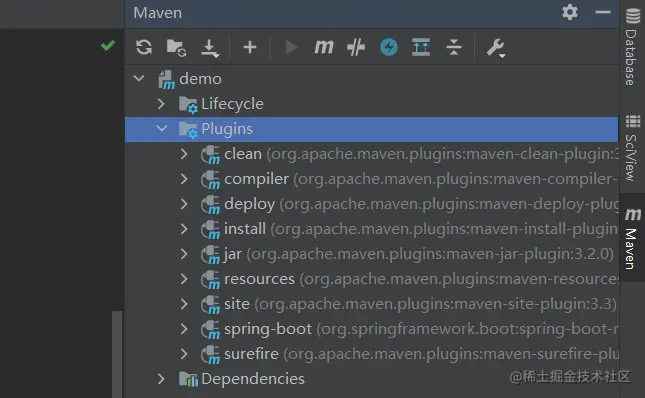Click the surefire plugin's org.apache.maven.plugins coordinates

pos(452,354)
